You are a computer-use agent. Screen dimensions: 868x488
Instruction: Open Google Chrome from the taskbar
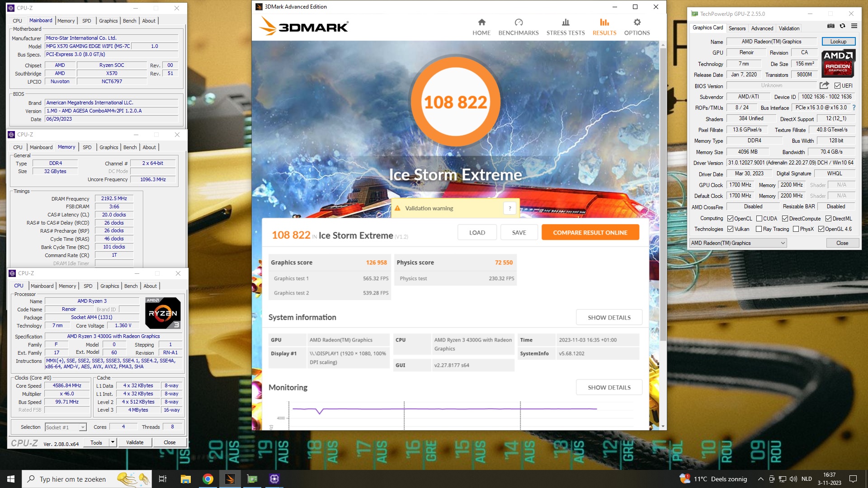208,479
